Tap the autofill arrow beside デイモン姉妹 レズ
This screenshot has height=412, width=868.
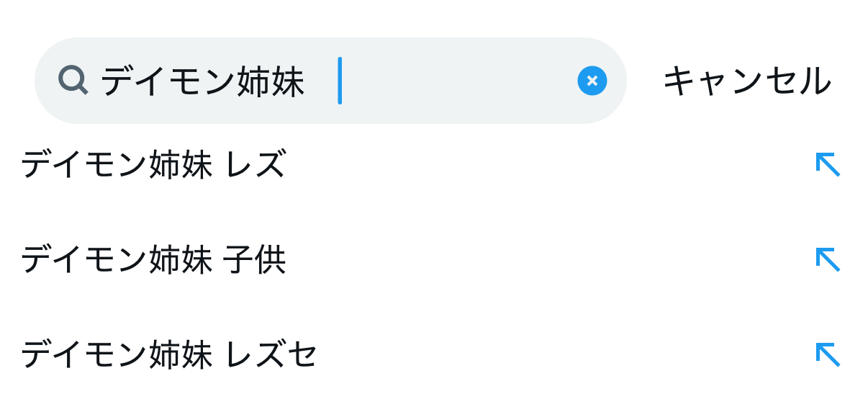(828, 164)
